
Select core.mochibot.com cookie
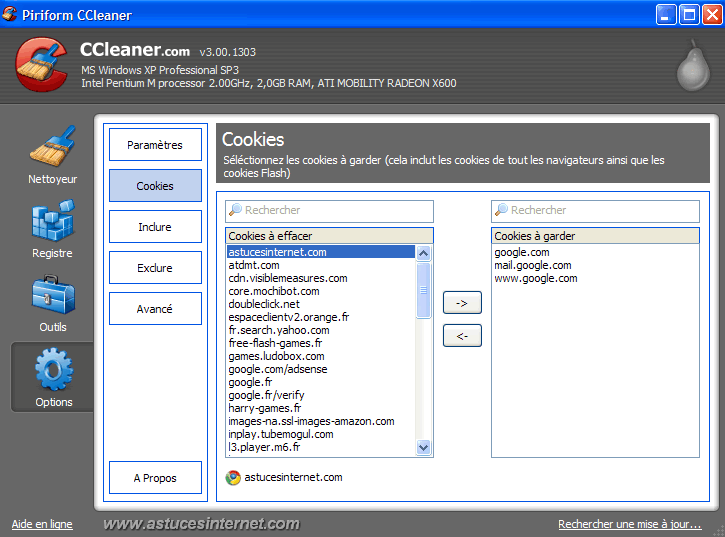[x=321, y=291]
